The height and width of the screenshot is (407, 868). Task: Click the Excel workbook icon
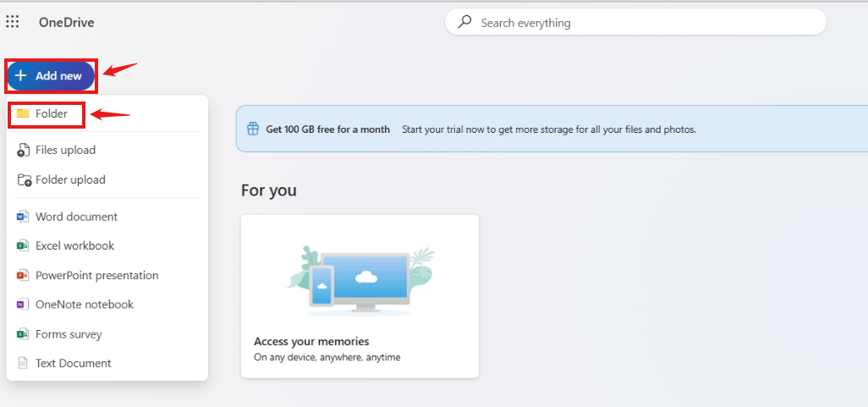(x=23, y=245)
